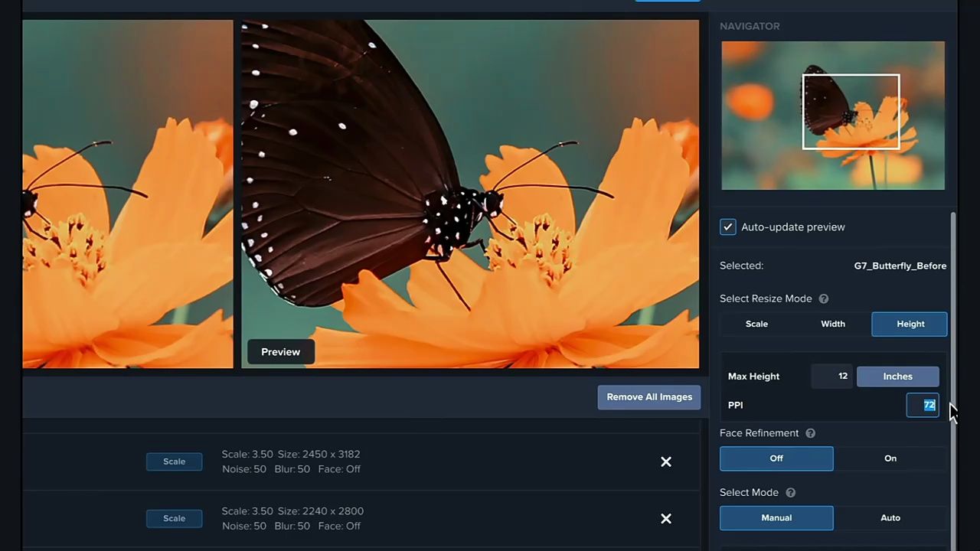Remove second queued image with X
980x551 pixels.
[x=666, y=519]
